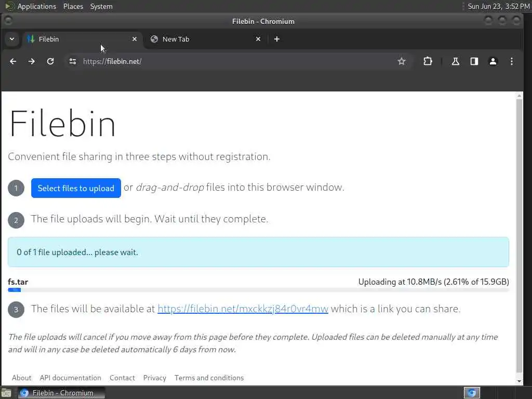Click the '0 of 1 file uploaded' notice
The image size is (532, 399).
pyautogui.click(x=258, y=252)
